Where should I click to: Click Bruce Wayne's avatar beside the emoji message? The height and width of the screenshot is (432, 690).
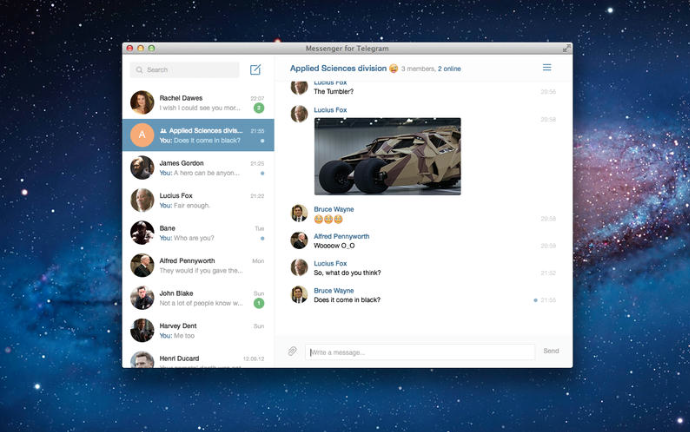pyautogui.click(x=299, y=213)
